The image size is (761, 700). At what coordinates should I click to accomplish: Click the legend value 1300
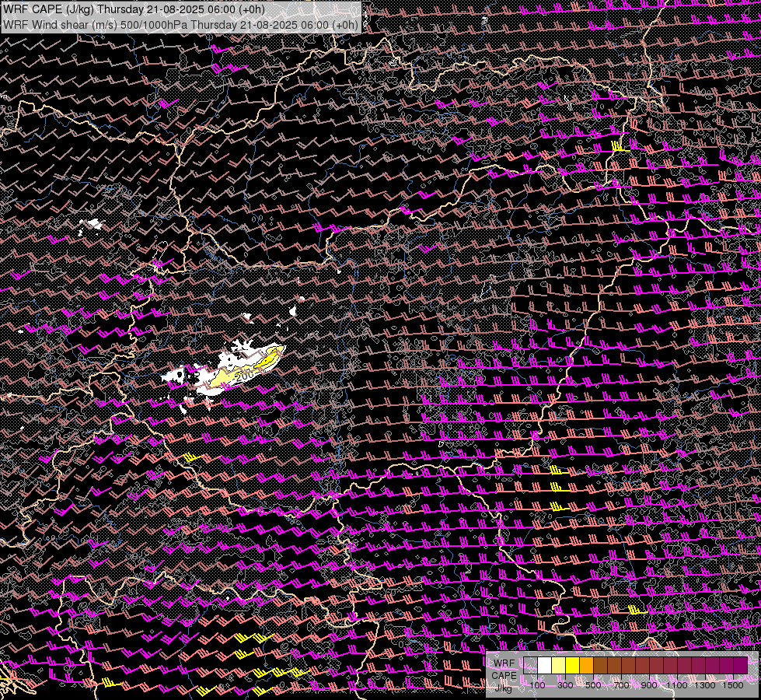pos(705,685)
